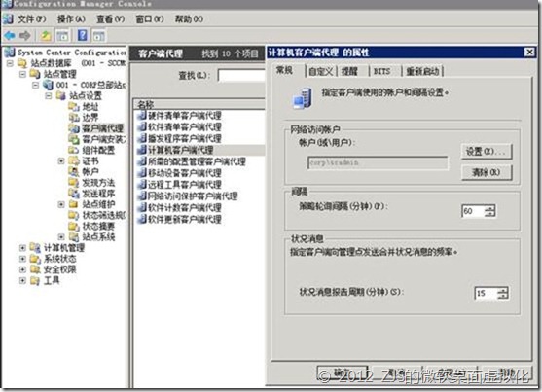
Task: Click the Show/Hide console tree icon
Action: [62, 35]
